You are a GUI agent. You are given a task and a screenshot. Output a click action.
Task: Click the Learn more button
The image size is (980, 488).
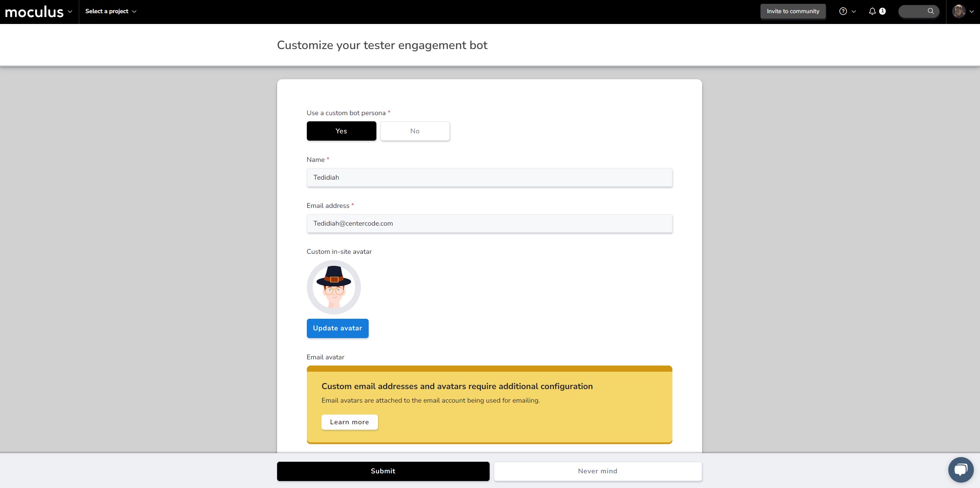[349, 422]
